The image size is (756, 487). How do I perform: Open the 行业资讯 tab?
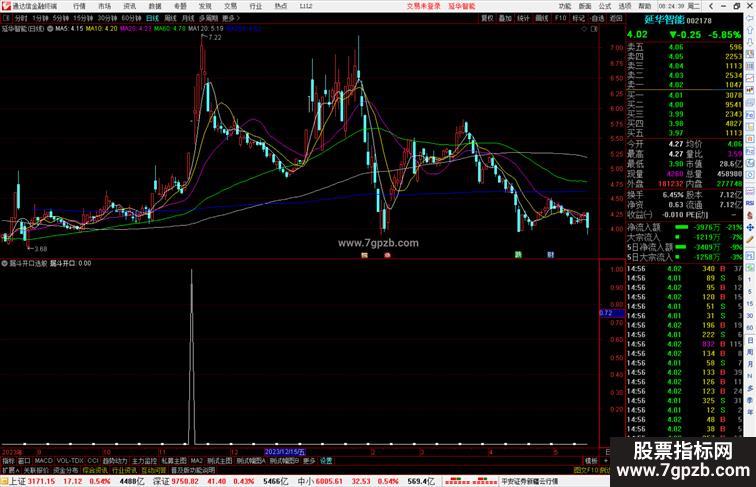(124, 470)
